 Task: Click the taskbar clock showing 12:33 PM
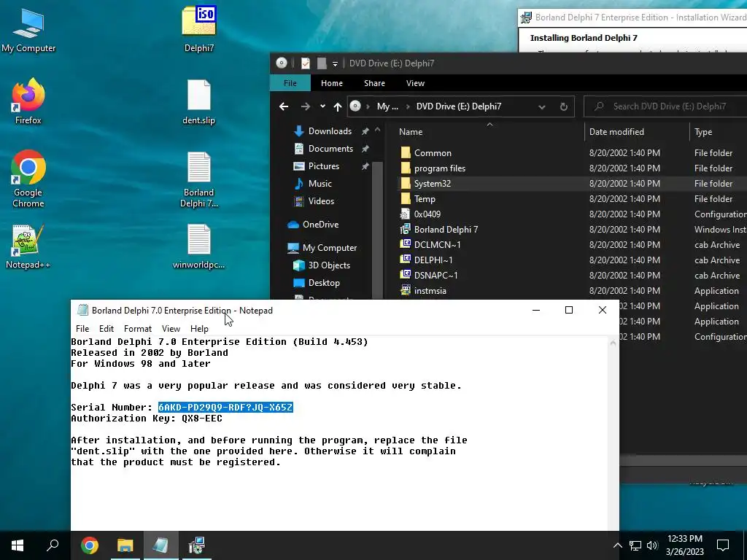point(684,545)
